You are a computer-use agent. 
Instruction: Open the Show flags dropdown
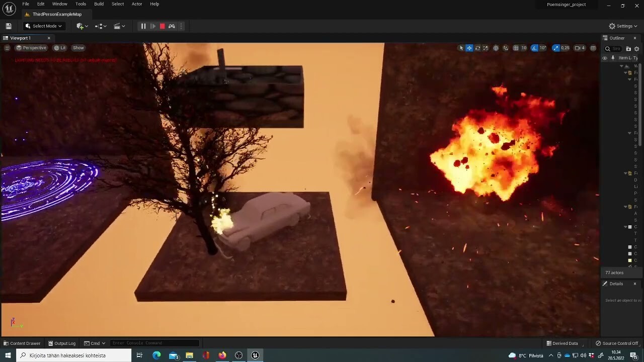click(x=78, y=48)
